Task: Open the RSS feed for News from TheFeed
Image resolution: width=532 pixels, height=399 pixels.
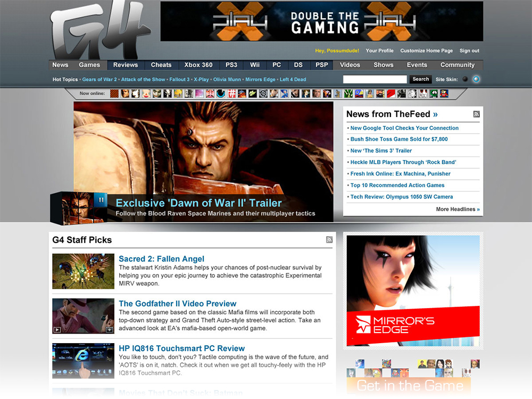Action: pyautogui.click(x=476, y=114)
